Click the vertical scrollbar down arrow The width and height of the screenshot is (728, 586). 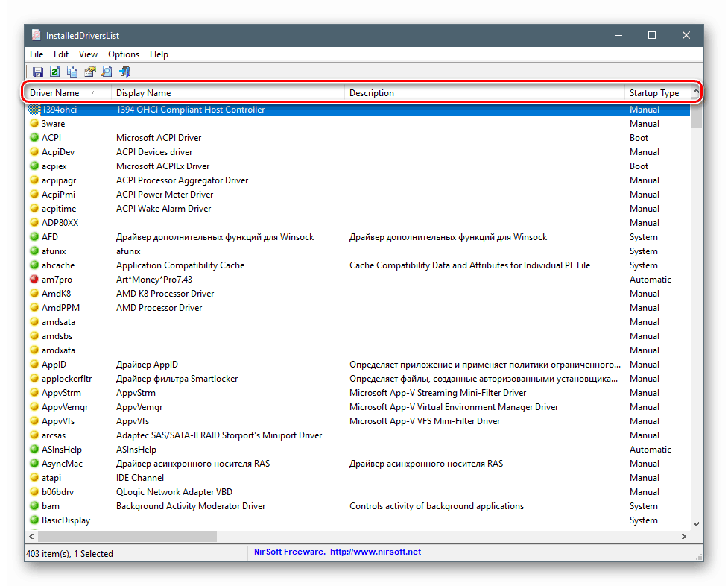pyautogui.click(x=697, y=524)
